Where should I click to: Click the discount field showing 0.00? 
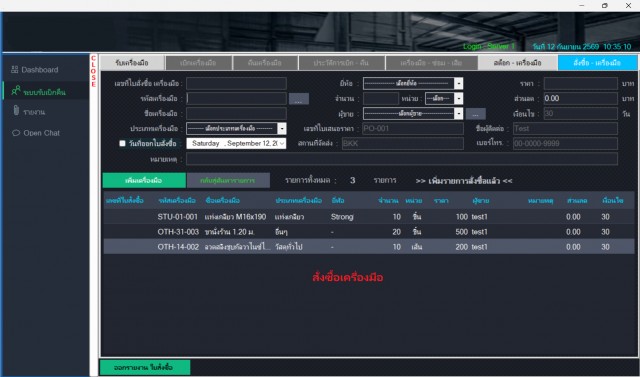[581, 98]
